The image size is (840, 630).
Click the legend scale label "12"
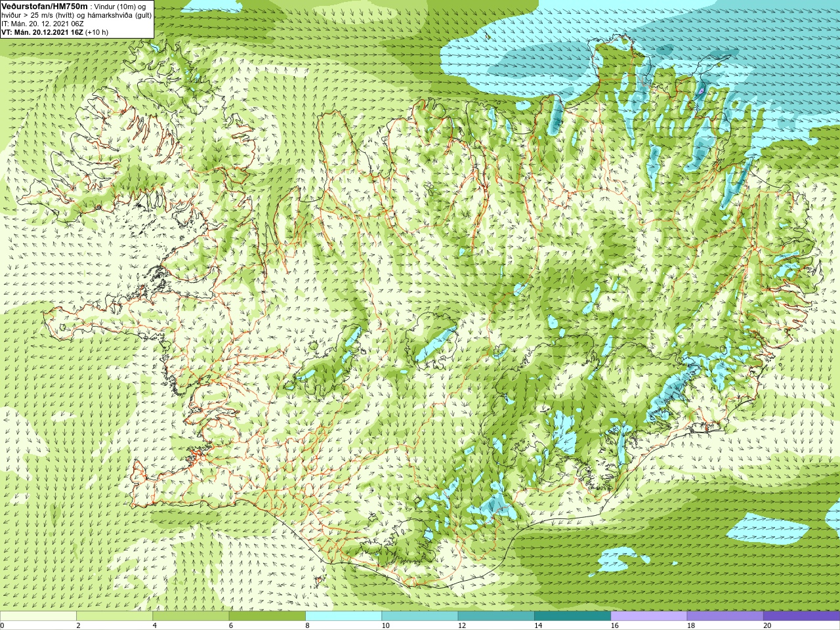click(x=462, y=625)
